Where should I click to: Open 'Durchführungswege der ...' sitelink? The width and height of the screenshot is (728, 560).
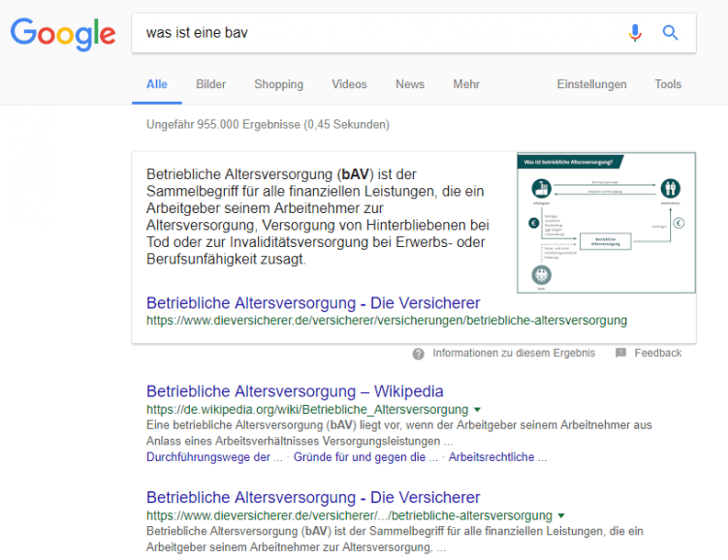tap(214, 457)
